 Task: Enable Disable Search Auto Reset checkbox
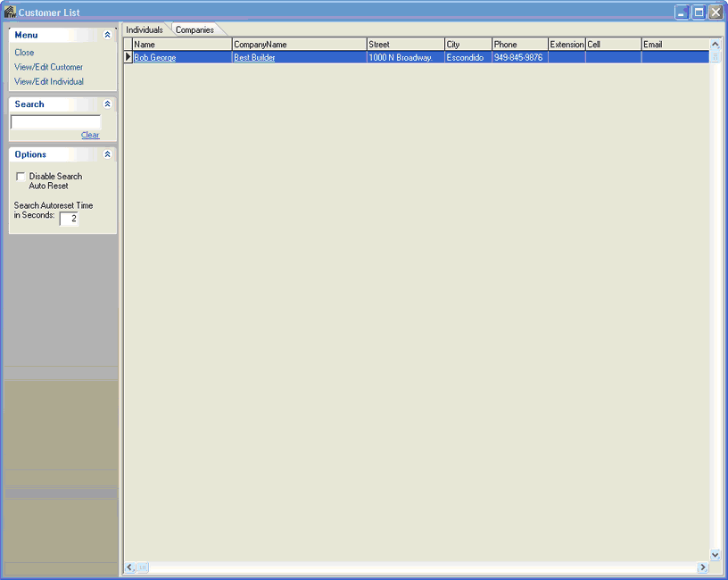tap(21, 177)
